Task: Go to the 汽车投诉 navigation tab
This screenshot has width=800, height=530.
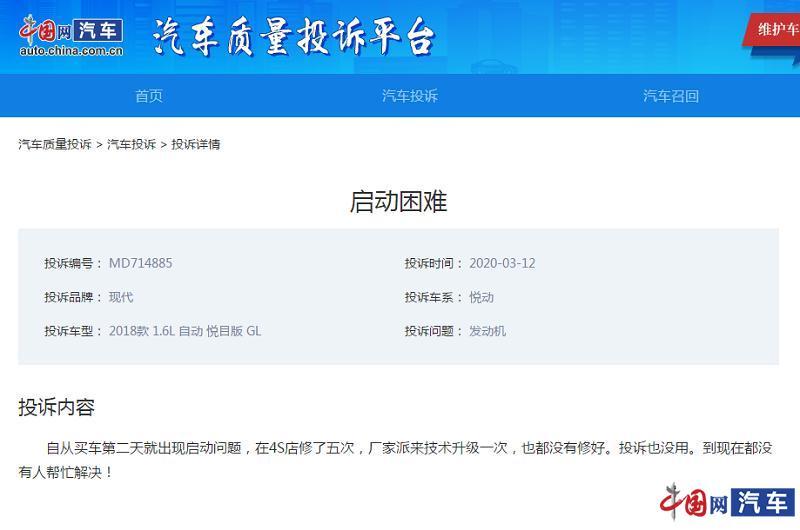Action: pyautogui.click(x=410, y=96)
